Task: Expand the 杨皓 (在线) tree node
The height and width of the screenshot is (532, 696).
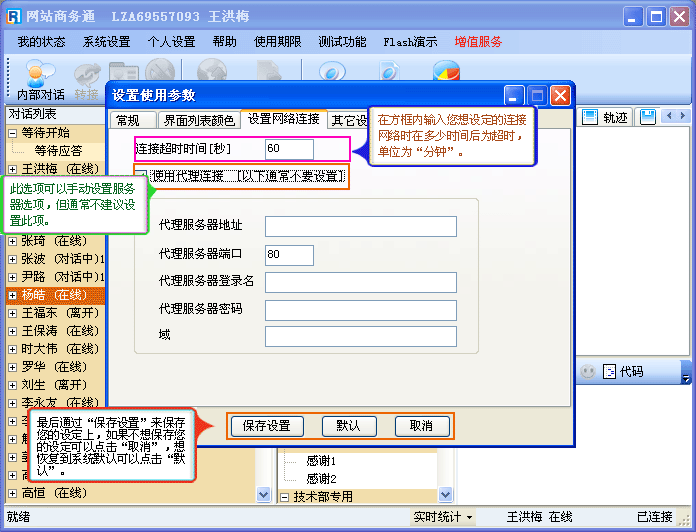Action: coord(13,296)
